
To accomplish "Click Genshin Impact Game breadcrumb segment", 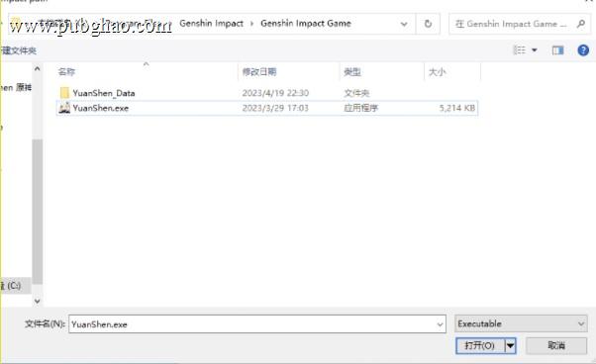I will (306, 24).
